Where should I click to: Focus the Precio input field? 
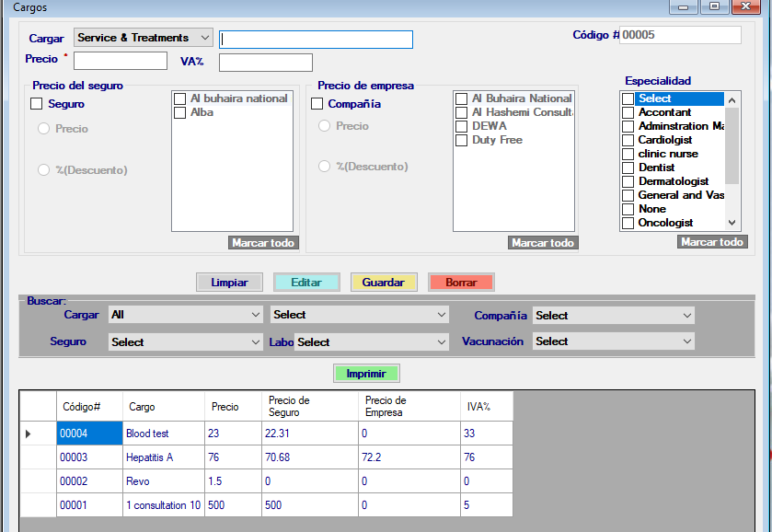point(121,62)
